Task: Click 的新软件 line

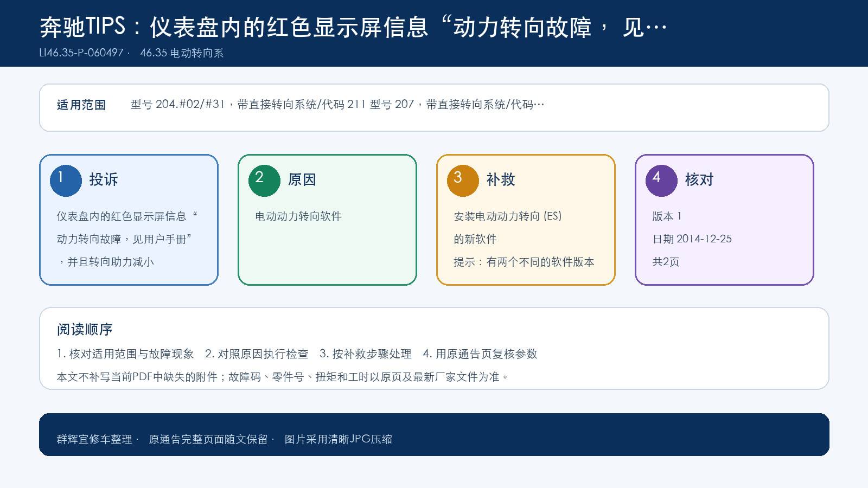Action: [x=475, y=239]
